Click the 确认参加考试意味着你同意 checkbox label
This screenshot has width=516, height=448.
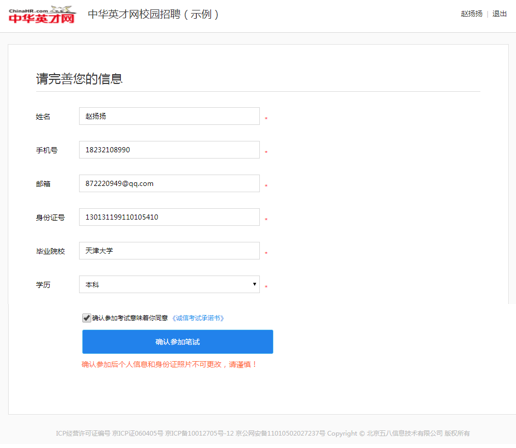pos(130,318)
